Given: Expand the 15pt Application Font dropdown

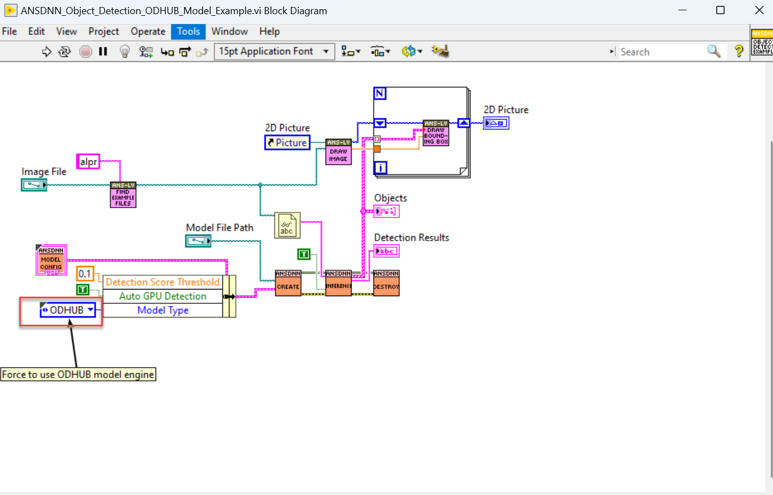Looking at the screenshot, I should point(273,52).
